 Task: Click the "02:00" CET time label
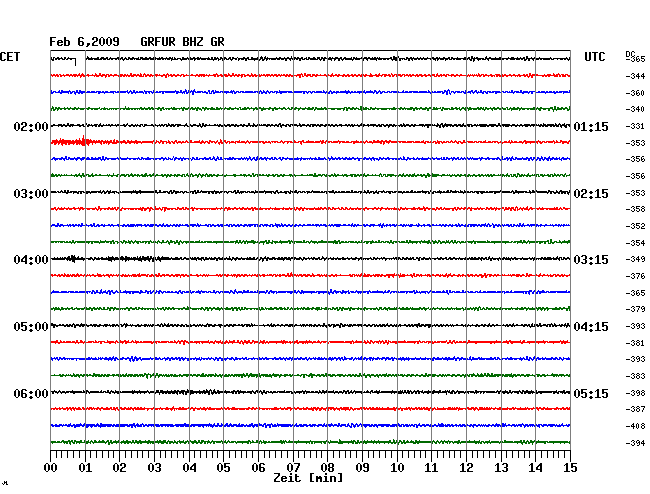(x=31, y=126)
